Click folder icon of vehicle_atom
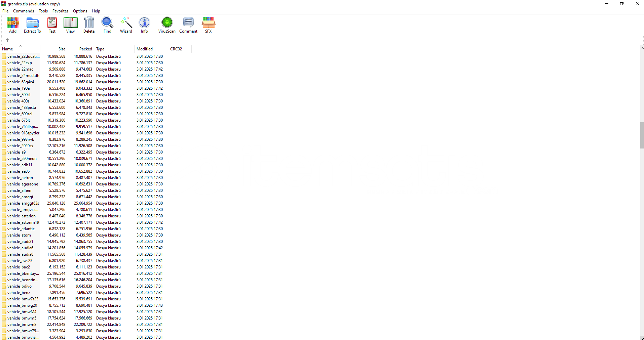Image resolution: width=644 pixels, height=340 pixels. pyautogui.click(x=4, y=235)
